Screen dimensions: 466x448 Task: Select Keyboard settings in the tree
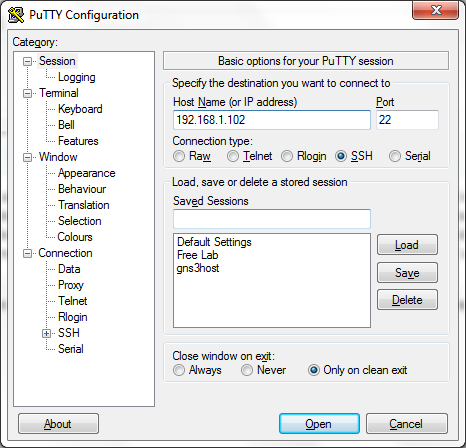click(80, 109)
